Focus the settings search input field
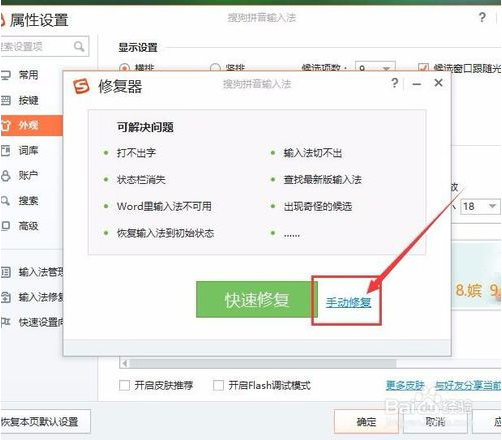 44,46
